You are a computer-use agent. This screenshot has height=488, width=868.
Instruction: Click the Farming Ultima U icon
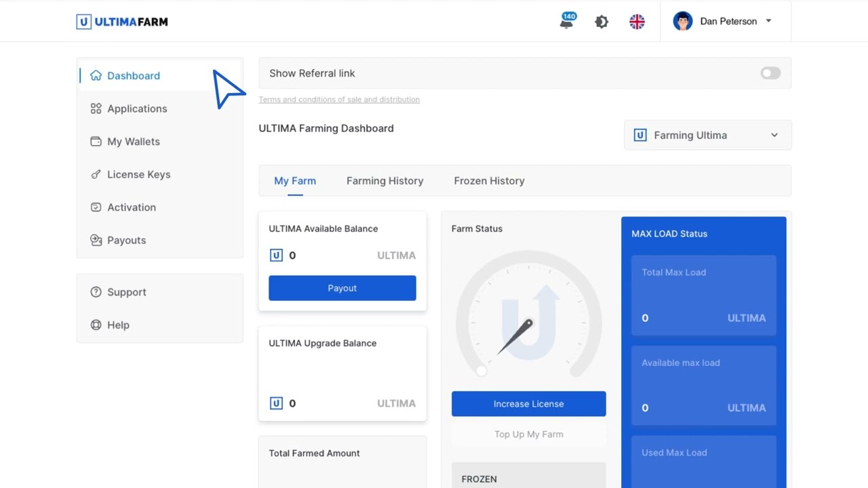click(639, 135)
